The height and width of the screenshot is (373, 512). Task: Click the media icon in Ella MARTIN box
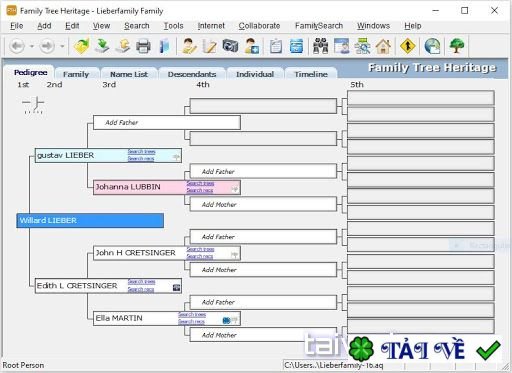(x=226, y=320)
